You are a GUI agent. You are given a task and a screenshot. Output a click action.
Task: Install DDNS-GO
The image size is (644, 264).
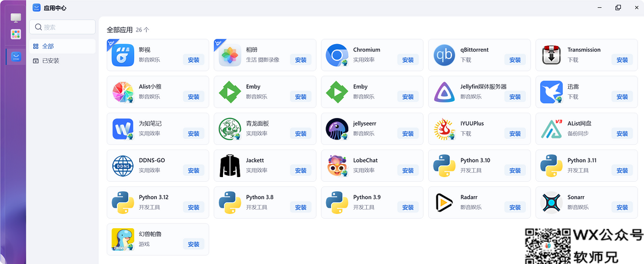(193, 171)
